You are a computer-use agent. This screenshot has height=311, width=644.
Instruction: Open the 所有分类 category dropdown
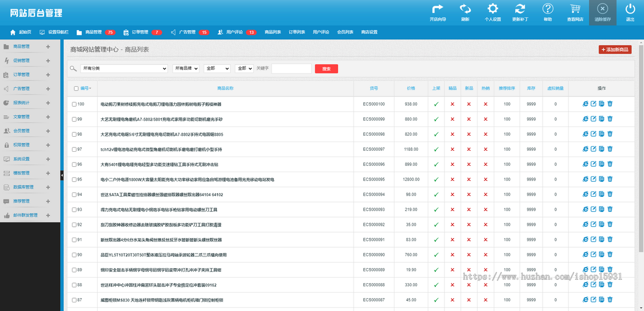(124, 69)
